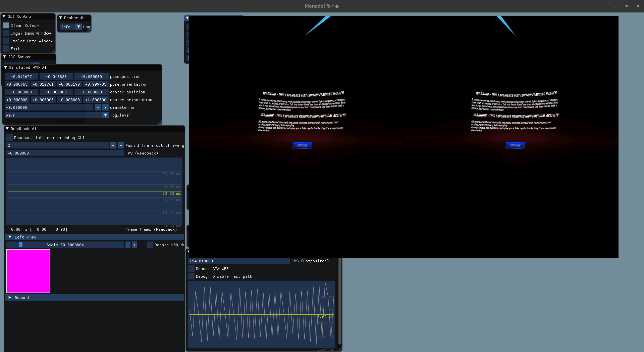Decrease diameter_m with the minus button
The height and width of the screenshot is (352, 644).
pyautogui.click(x=98, y=107)
